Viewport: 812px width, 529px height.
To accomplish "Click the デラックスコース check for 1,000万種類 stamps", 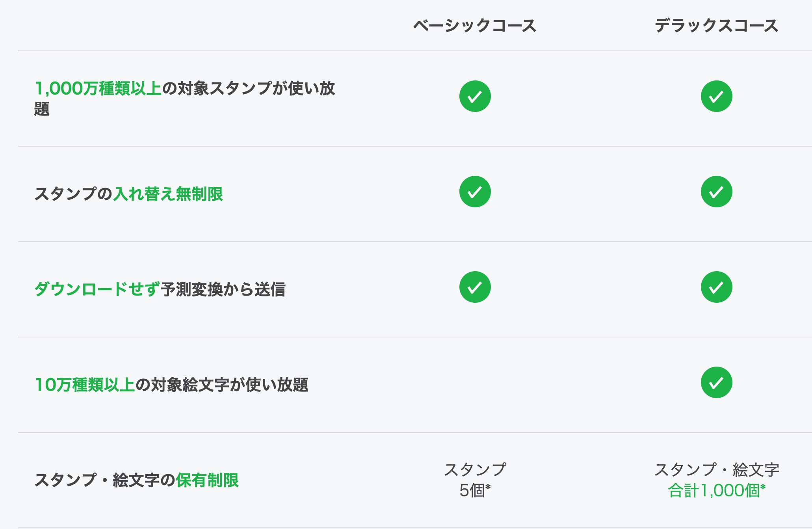I will click(x=716, y=96).
